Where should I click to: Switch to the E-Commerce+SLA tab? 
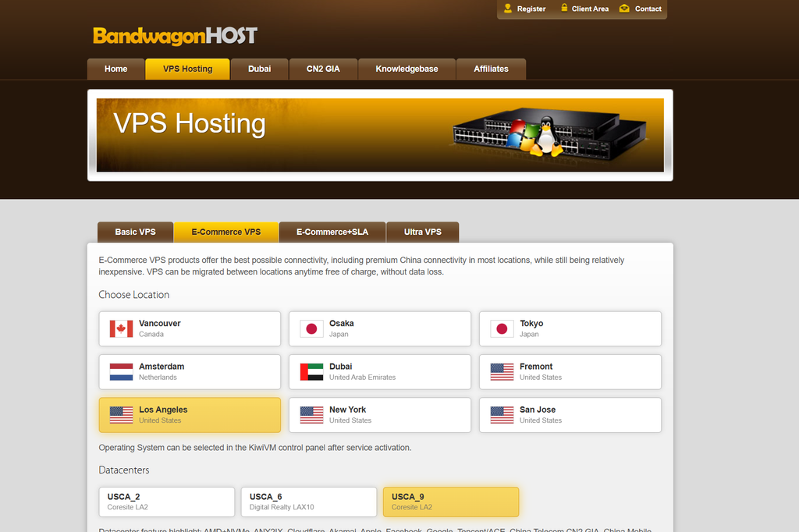[332, 232]
